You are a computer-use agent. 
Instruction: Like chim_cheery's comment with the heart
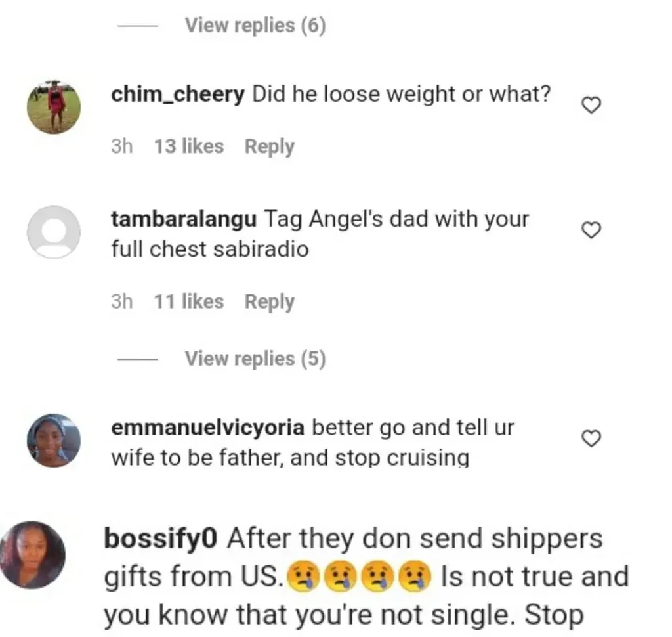591,105
